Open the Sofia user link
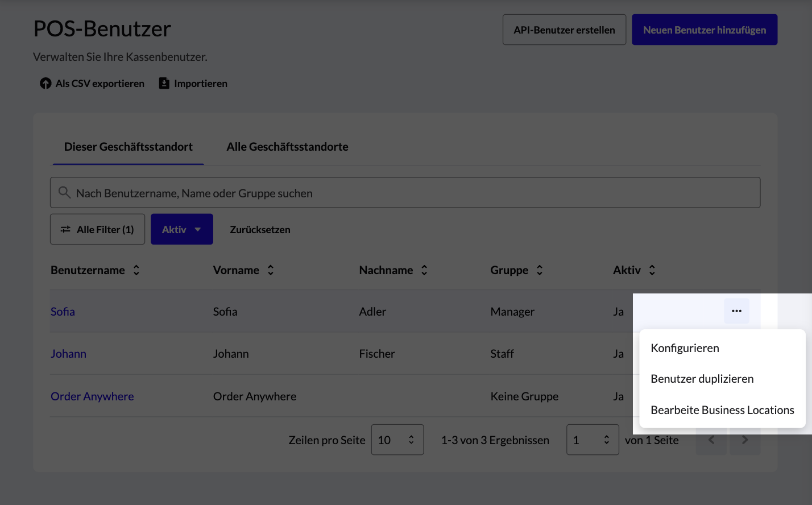 pyautogui.click(x=63, y=312)
